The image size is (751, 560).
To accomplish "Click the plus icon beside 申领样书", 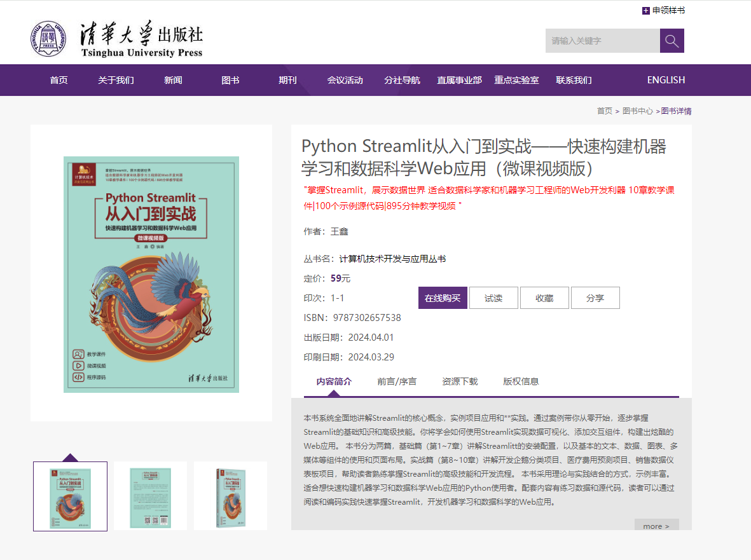I will point(645,11).
